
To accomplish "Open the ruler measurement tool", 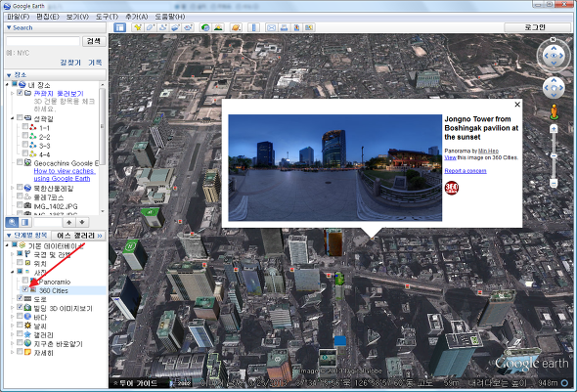I will click(x=254, y=27).
